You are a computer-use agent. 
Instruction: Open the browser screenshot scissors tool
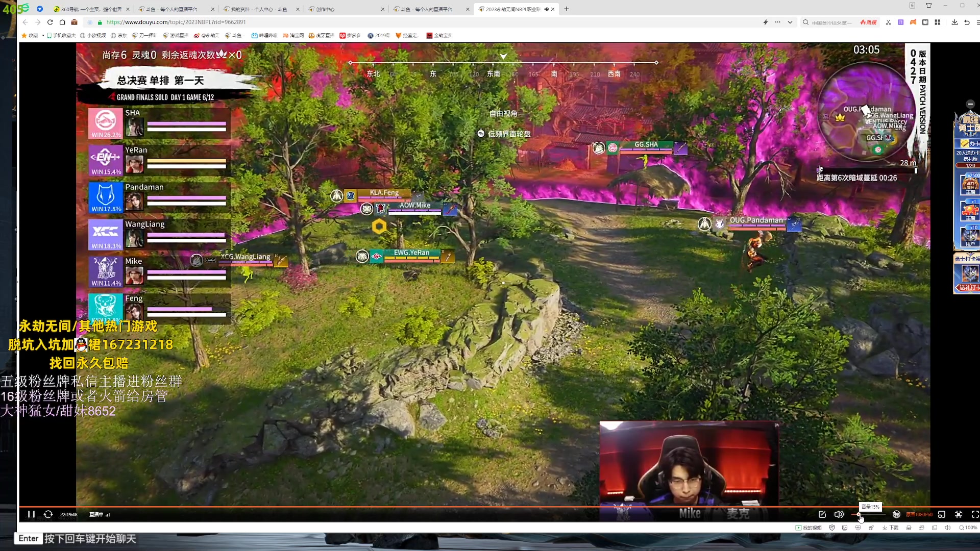point(888,22)
